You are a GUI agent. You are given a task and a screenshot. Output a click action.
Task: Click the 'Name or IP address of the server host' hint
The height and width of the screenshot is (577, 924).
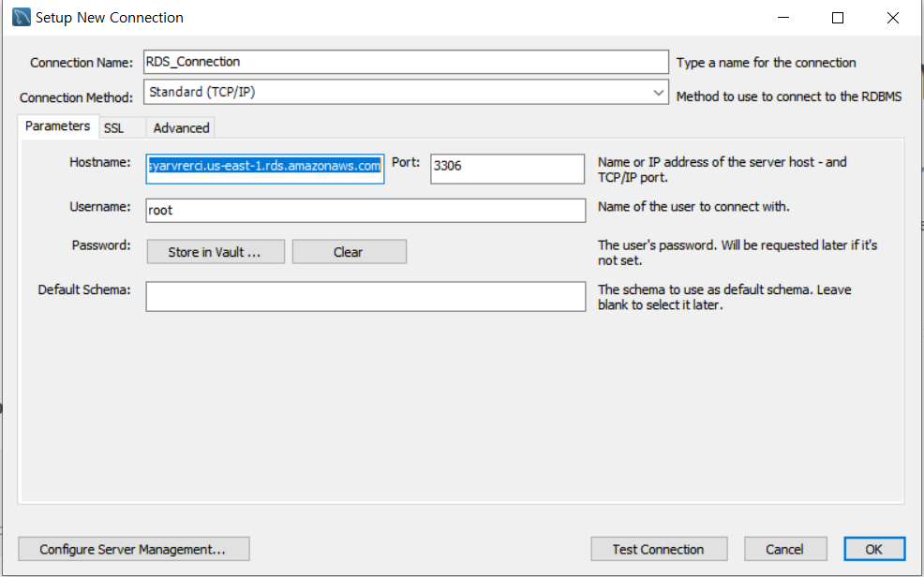(x=722, y=170)
